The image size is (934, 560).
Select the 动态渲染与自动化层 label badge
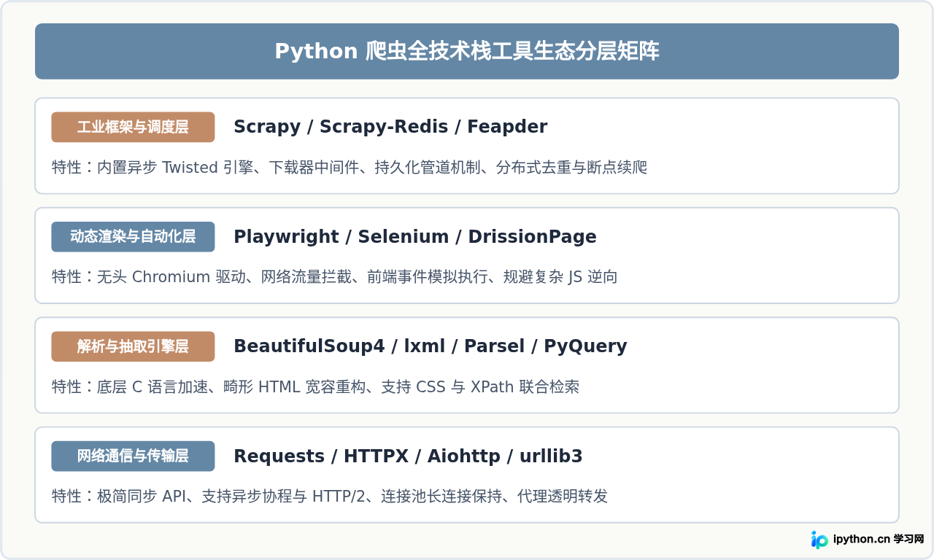(133, 236)
